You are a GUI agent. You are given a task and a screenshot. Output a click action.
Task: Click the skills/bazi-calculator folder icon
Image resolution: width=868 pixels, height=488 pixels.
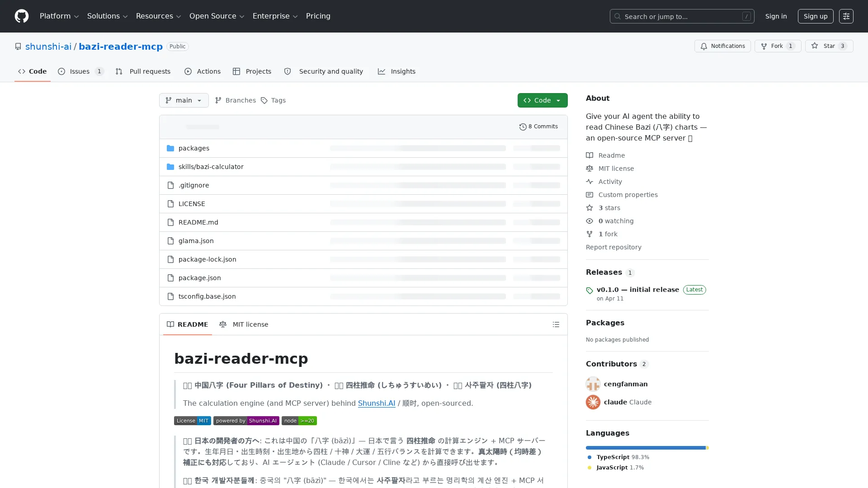click(x=170, y=167)
